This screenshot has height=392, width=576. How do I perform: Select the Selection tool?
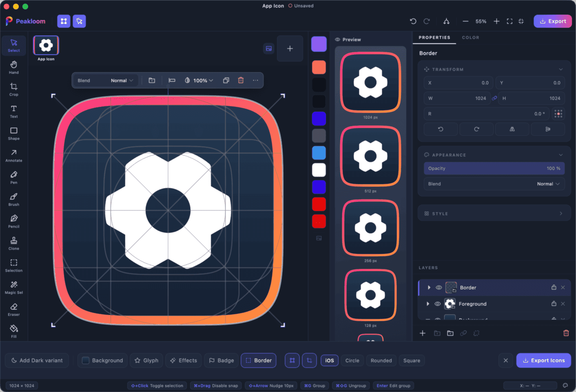[x=14, y=266]
